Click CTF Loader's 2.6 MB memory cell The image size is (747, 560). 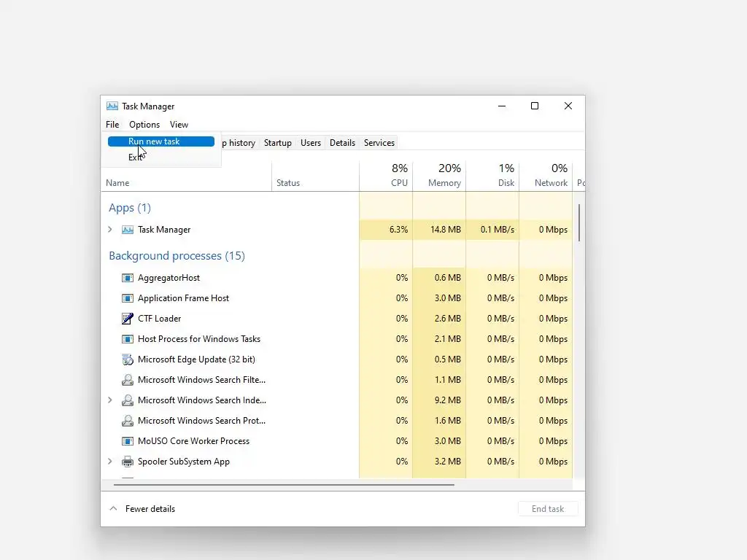(439, 319)
